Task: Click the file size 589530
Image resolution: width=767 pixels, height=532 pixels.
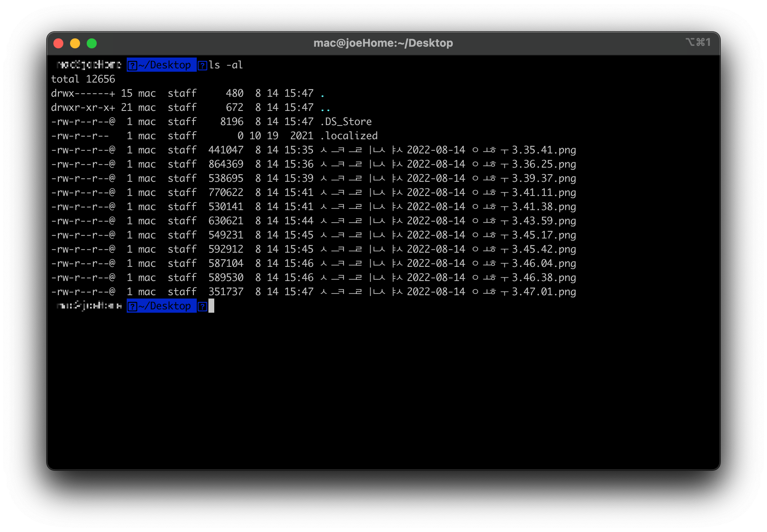Action: [226, 278]
